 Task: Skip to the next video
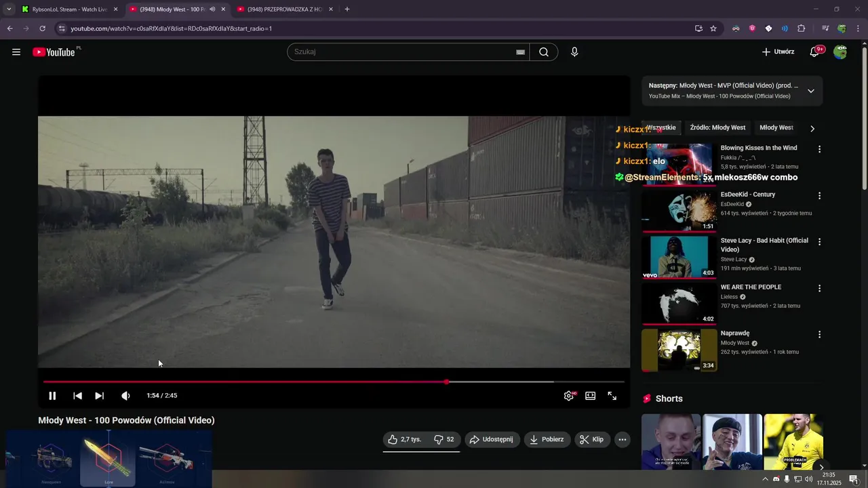pos(99,396)
